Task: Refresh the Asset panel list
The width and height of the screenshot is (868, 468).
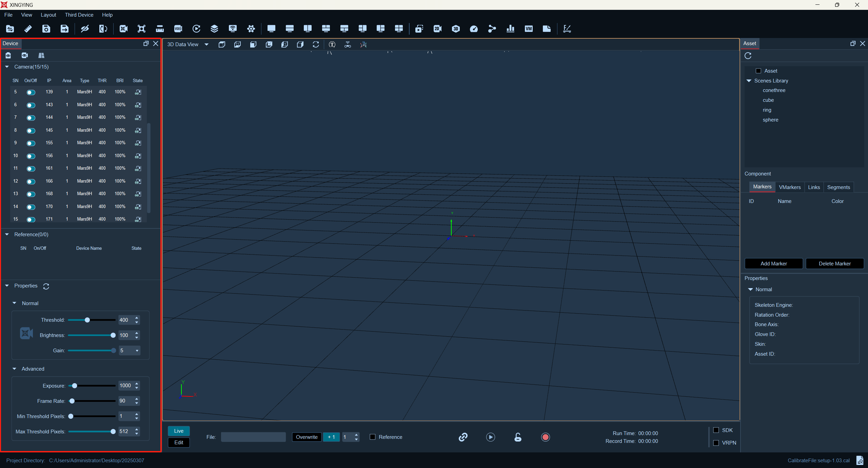Action: [748, 56]
